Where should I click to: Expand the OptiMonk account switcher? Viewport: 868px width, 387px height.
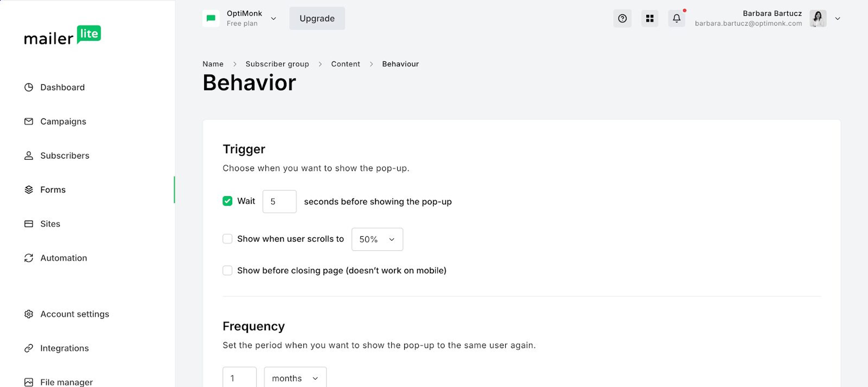coord(274,19)
